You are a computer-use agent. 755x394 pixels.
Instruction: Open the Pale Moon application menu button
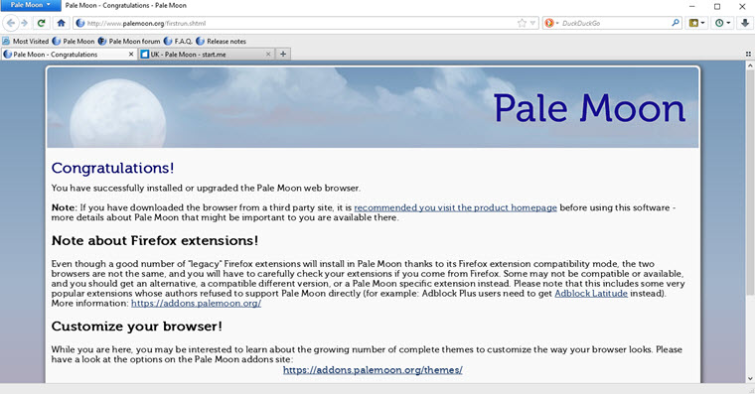coord(31,5)
